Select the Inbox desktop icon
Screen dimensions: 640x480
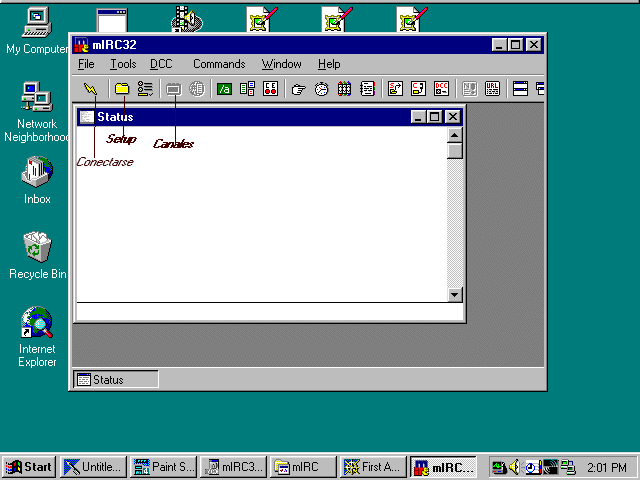point(37,180)
